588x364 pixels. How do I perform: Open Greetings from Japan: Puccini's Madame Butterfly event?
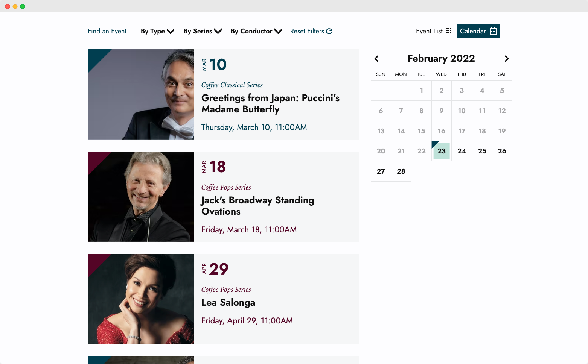(270, 103)
